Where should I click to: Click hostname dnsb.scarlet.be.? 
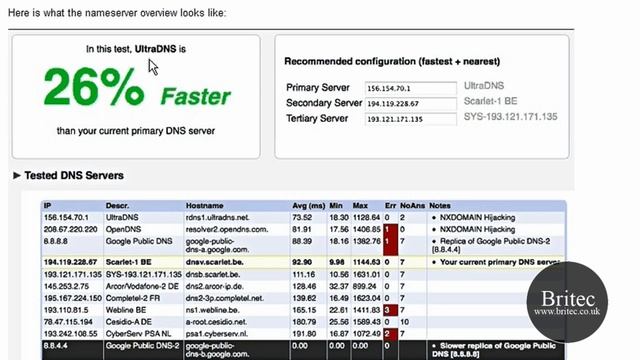coord(213,275)
